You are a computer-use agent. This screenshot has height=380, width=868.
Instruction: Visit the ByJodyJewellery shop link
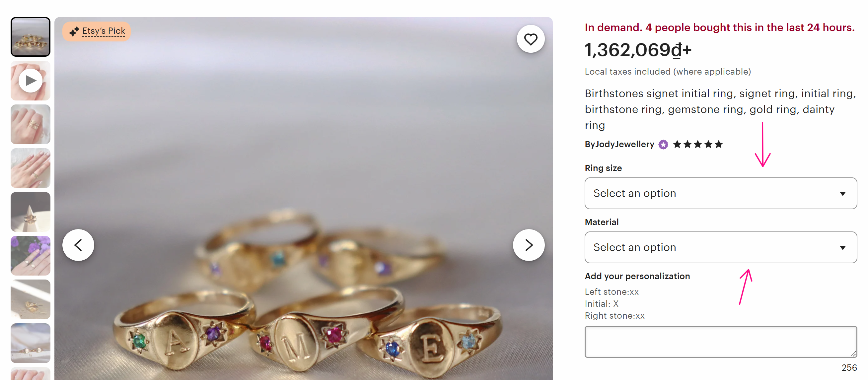pyautogui.click(x=619, y=145)
